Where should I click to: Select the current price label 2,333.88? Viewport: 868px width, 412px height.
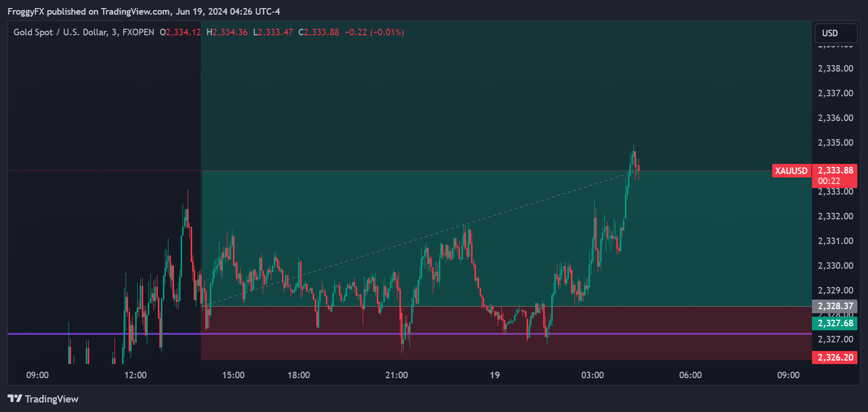pos(835,170)
